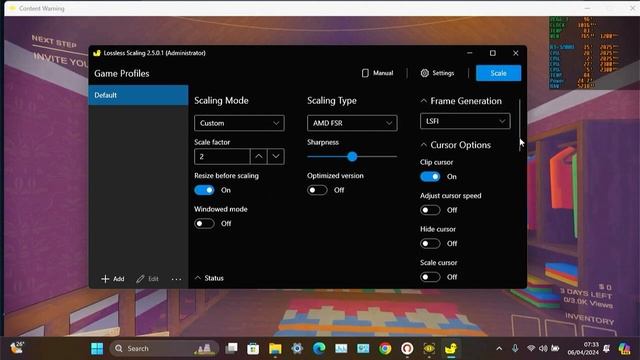640x360 pixels.
Task: Open Scaling Mode Custom dropdown
Action: 239,123
